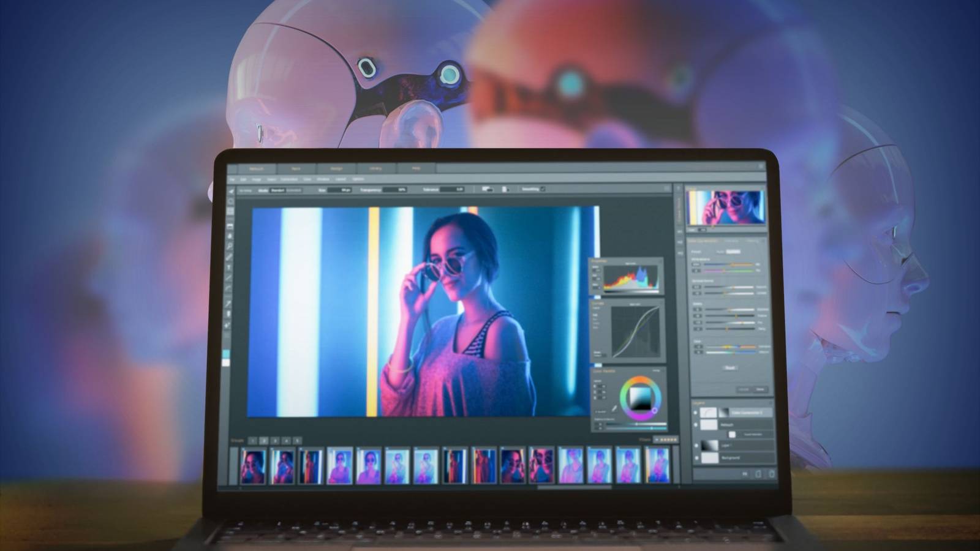Open the Edit menu

(x=243, y=179)
